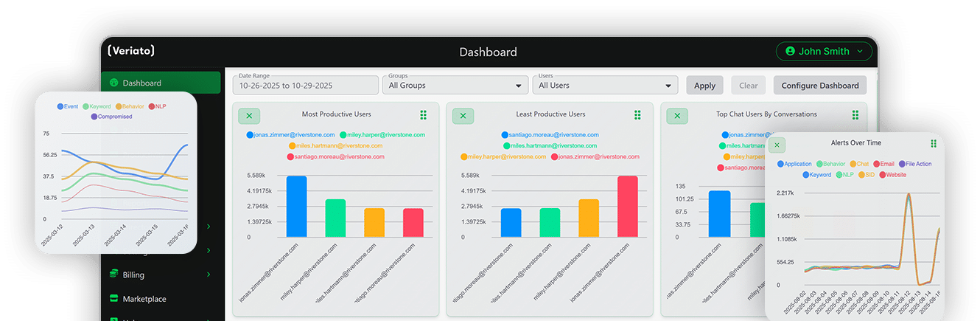Click Top Chat Users grid handle icon
Screen dimensions: 980x321
pyautogui.click(x=855, y=115)
